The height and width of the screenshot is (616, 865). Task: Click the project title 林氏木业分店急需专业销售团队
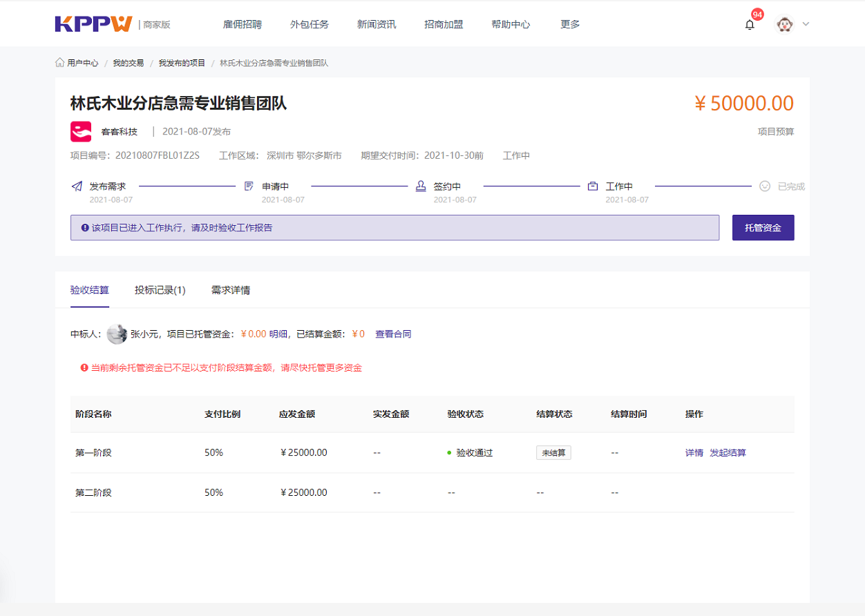point(179,104)
